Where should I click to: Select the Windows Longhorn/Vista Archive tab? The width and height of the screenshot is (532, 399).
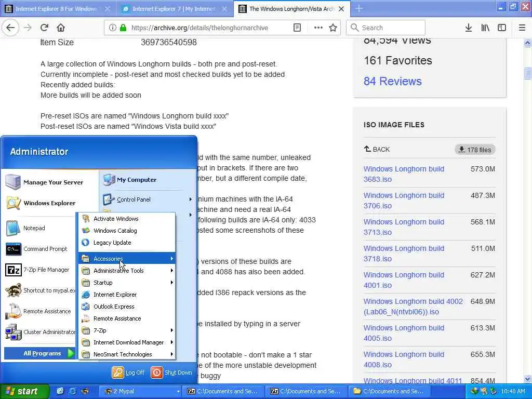point(292,9)
